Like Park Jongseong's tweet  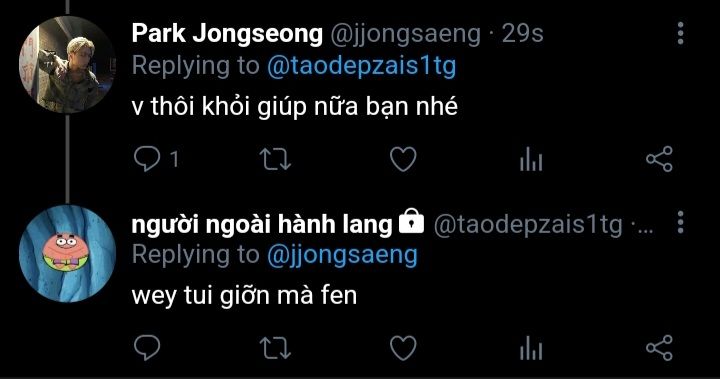click(x=403, y=159)
